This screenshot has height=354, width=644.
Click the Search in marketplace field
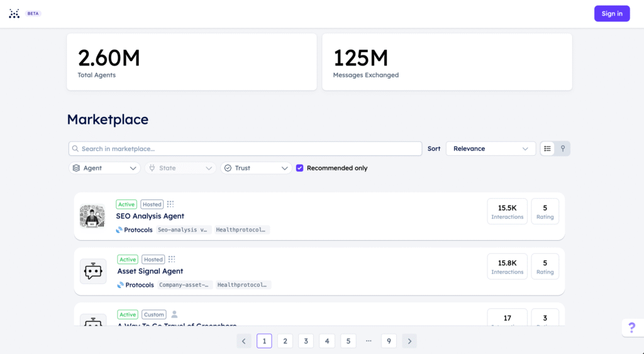click(245, 149)
